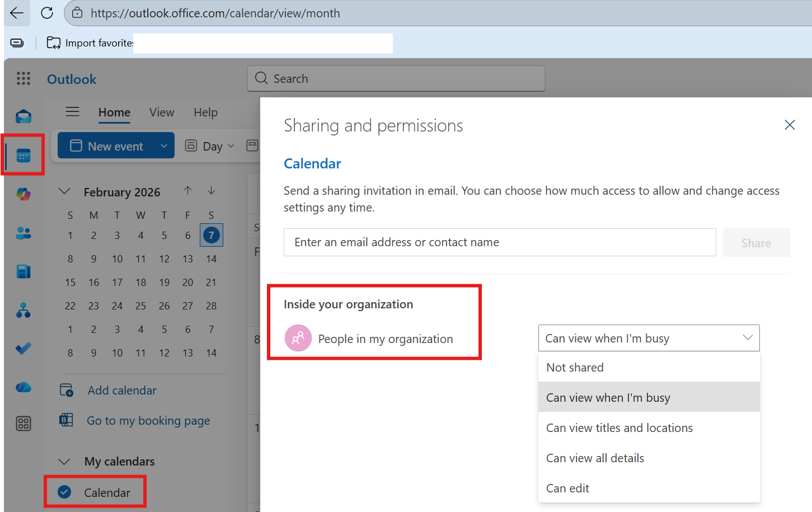Select today, February 7

coord(212,235)
